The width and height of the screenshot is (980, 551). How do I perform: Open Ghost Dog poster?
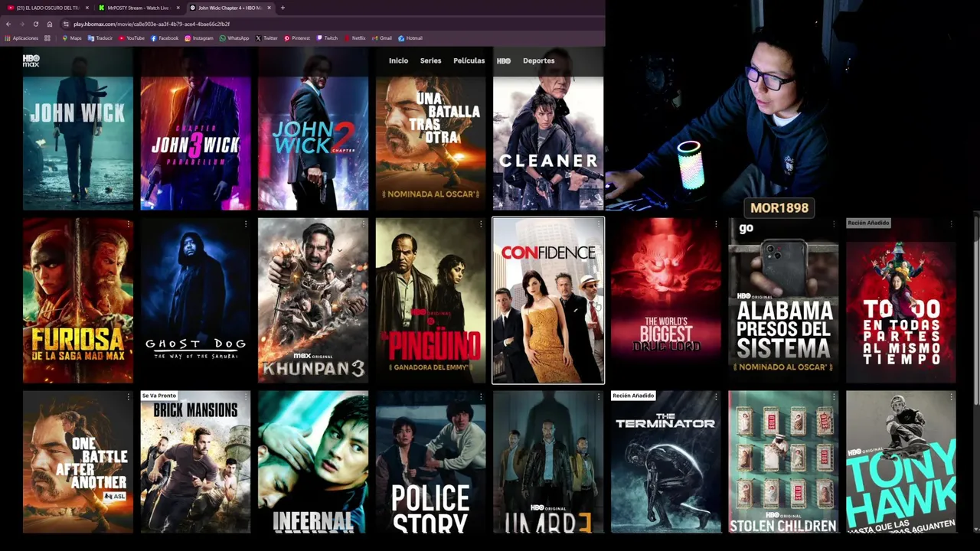click(195, 300)
